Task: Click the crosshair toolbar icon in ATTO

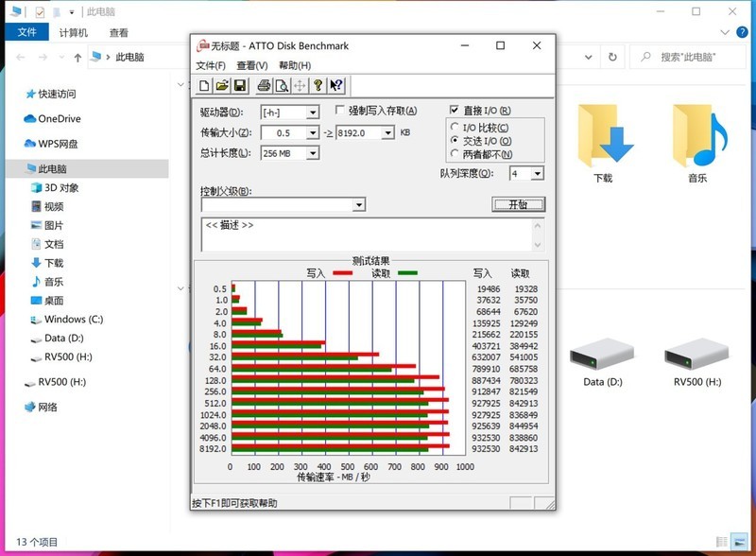Action: click(x=299, y=86)
